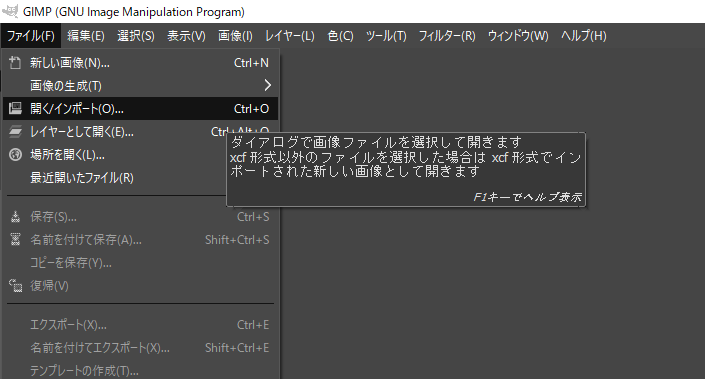Click the GIMP Wilber logo icon
Image resolution: width=705 pixels, height=379 pixels.
pos(10,11)
